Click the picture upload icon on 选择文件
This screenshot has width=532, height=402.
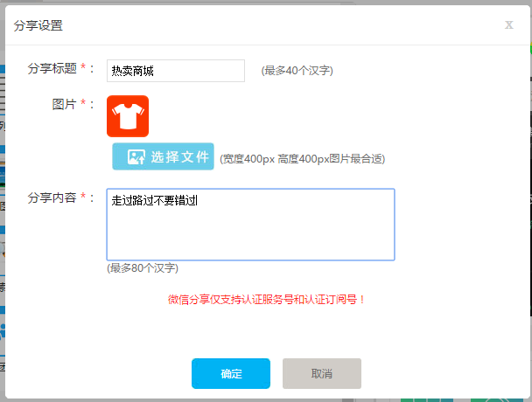(x=136, y=157)
